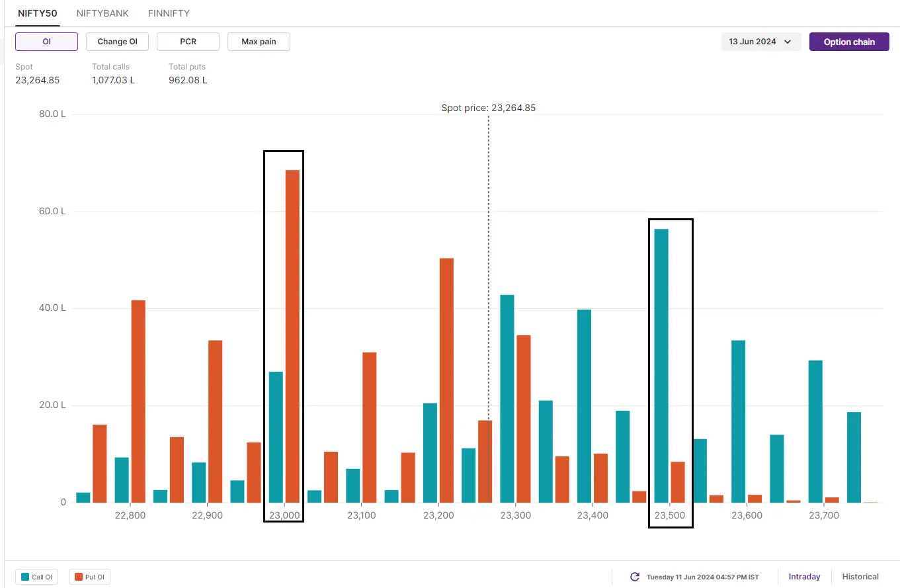Image resolution: width=900 pixels, height=588 pixels.
Task: Click the Spot 23,264.85 value
Action: tap(38, 80)
